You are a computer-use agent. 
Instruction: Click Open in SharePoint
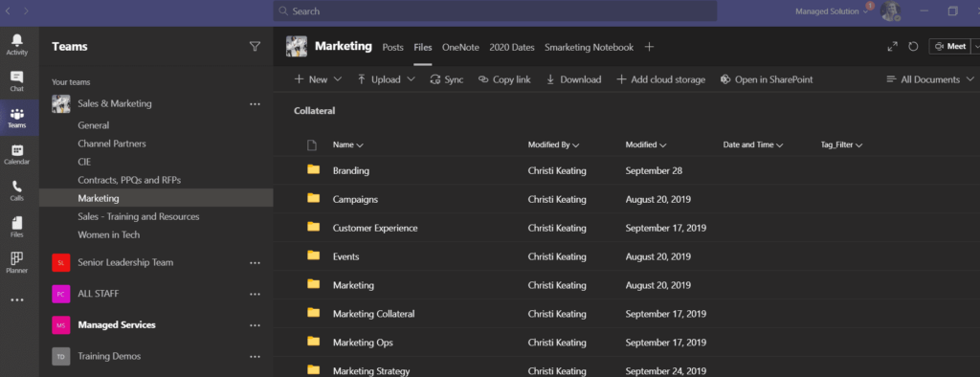[767, 79]
